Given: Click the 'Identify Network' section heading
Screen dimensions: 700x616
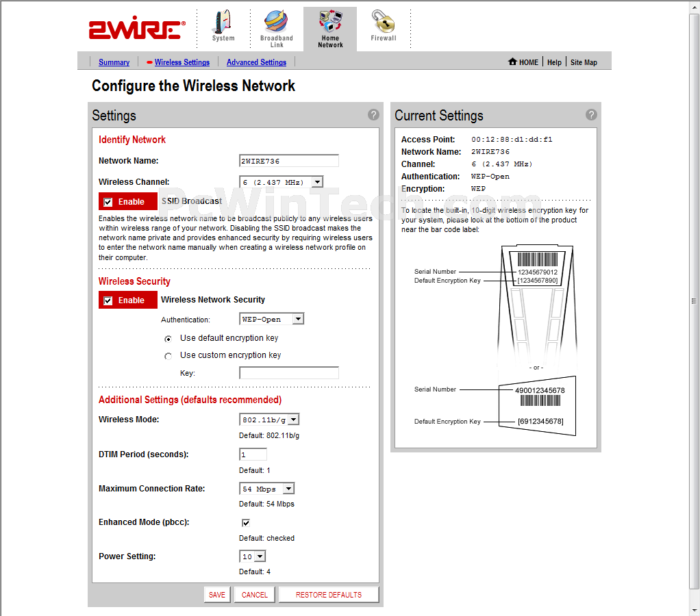Looking at the screenshot, I should pos(132,140).
